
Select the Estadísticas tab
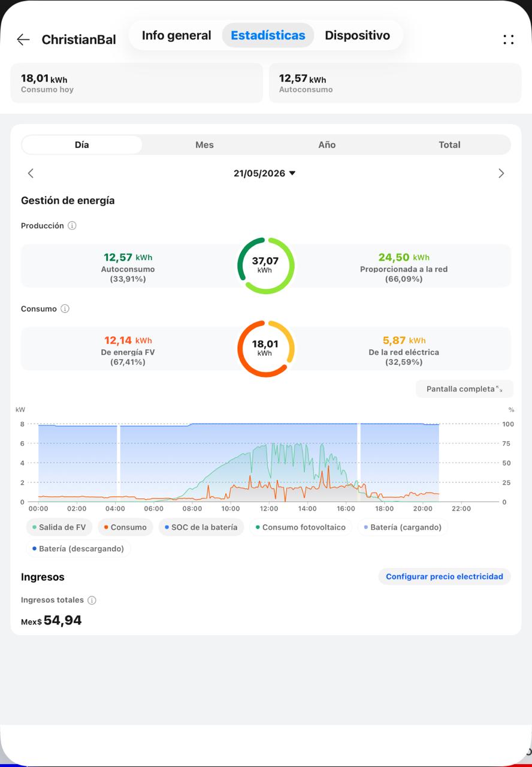(x=268, y=35)
